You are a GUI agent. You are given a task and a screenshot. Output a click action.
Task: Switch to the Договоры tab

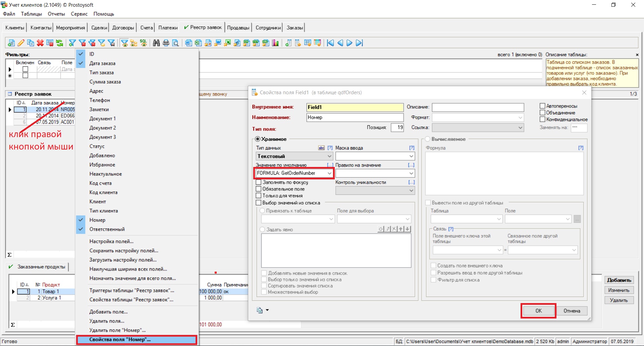[123, 27]
